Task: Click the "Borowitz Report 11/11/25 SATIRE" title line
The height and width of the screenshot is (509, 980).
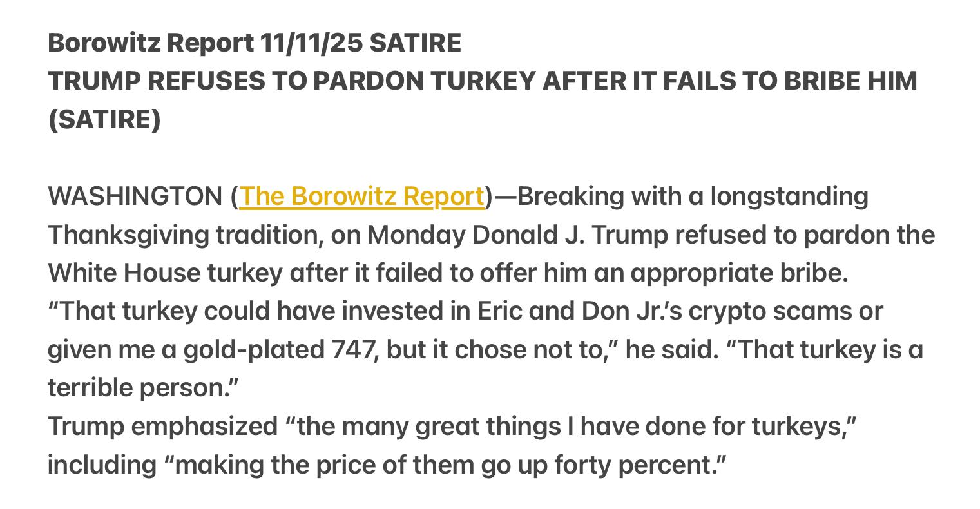Action: [x=254, y=43]
